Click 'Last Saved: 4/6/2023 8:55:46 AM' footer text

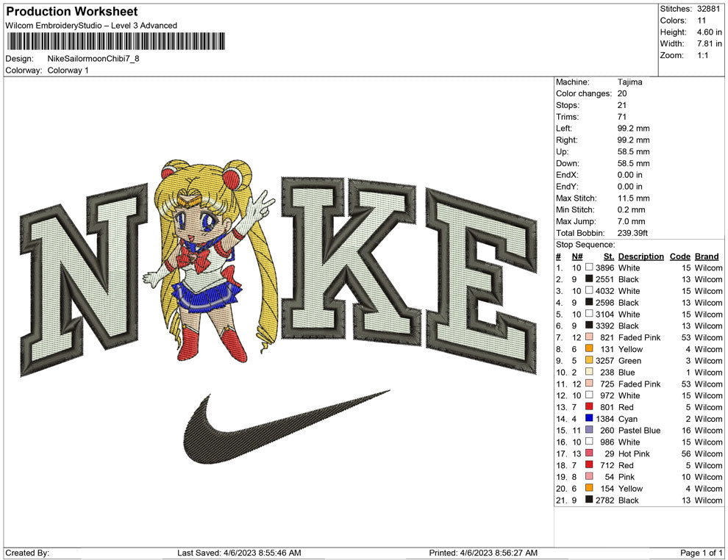[x=239, y=553]
